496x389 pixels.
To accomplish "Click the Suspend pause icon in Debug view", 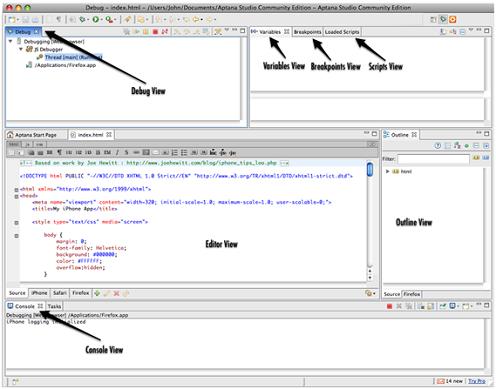I will pos(146,32).
